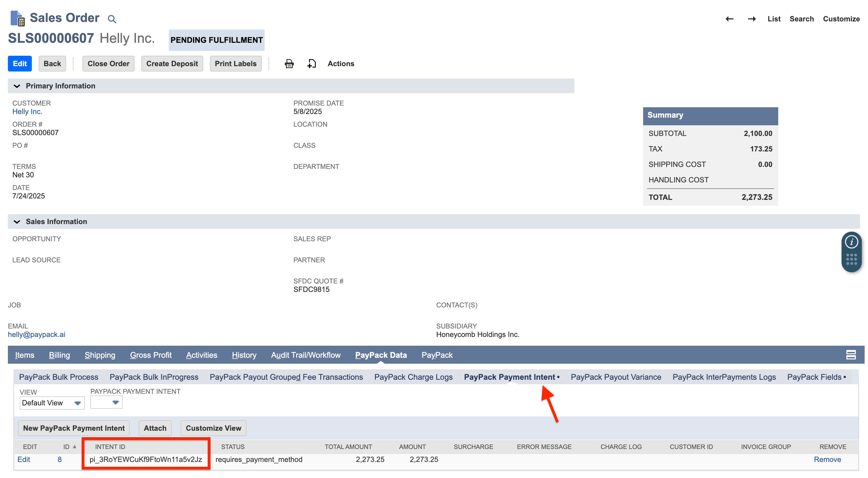Open the Helly Inc. customer link
The image size is (868, 478).
pos(27,111)
